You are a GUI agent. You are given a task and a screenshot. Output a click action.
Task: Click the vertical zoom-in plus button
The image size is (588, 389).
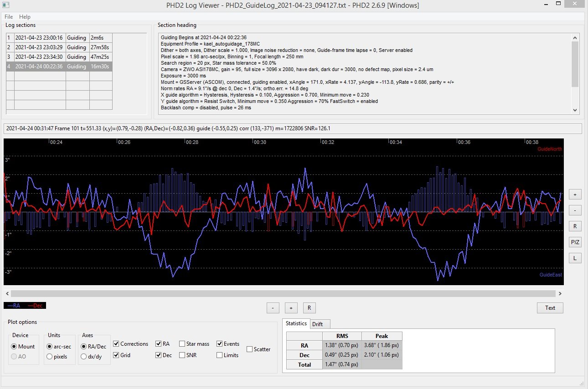[x=575, y=194]
